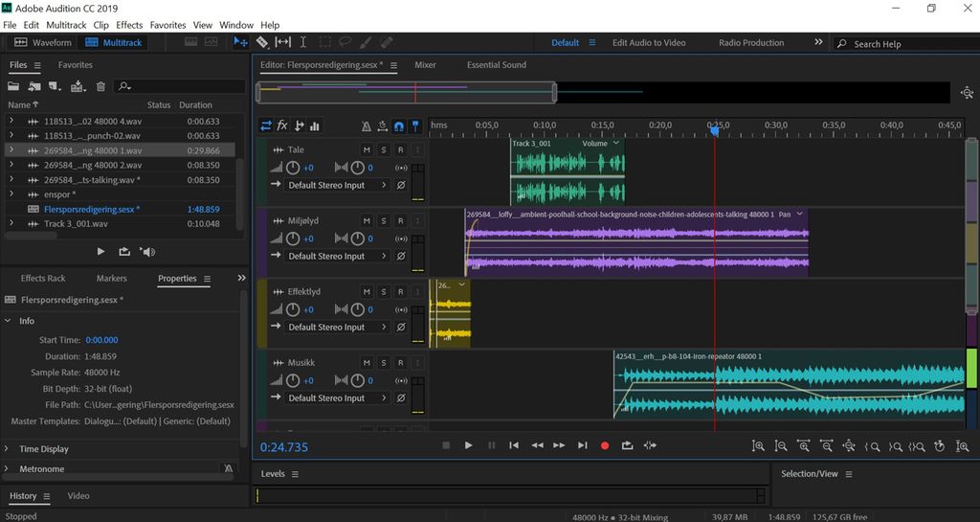This screenshot has width=980, height=522.
Task: Delete selected file with trash icon
Action: 100,86
